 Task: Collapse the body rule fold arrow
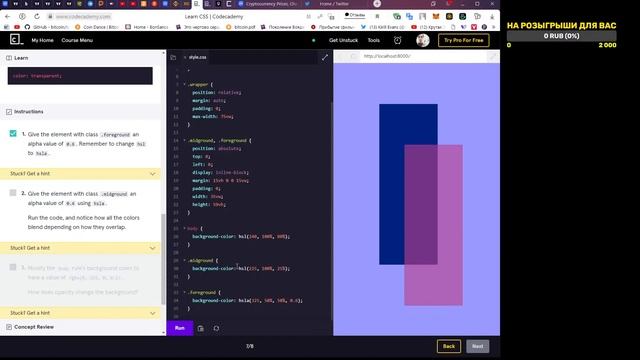click(184, 229)
